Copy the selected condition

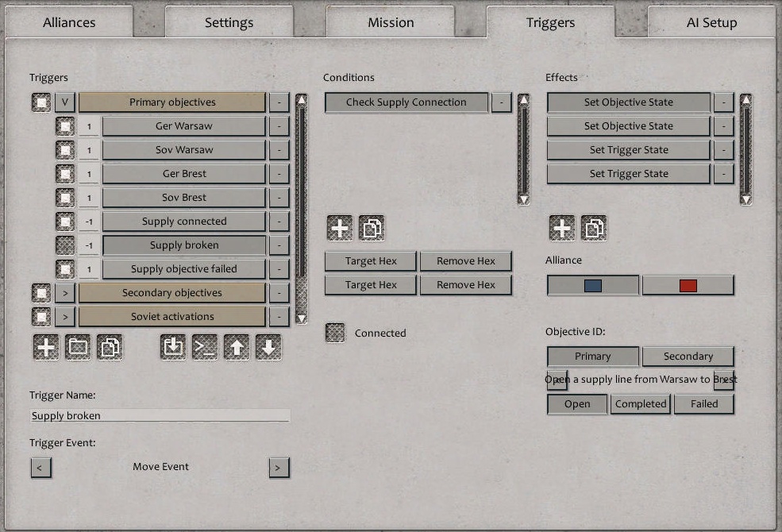click(372, 229)
